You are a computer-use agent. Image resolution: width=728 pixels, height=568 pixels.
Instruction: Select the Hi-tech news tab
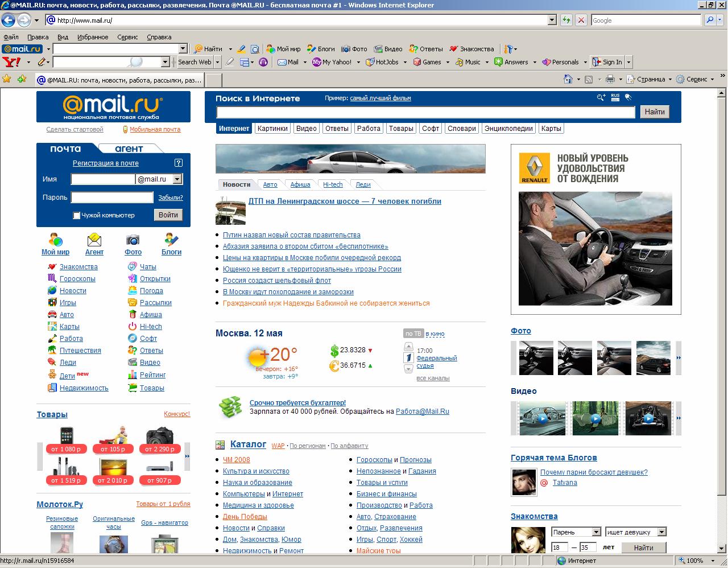tap(333, 184)
